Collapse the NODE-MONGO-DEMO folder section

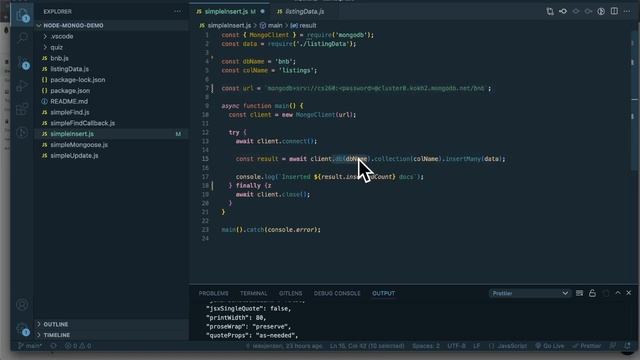point(111,25)
